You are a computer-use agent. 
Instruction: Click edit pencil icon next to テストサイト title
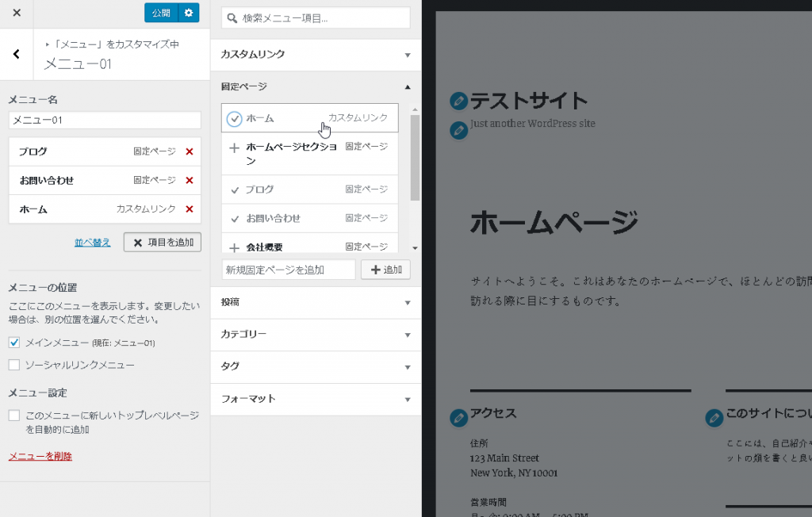click(x=458, y=101)
